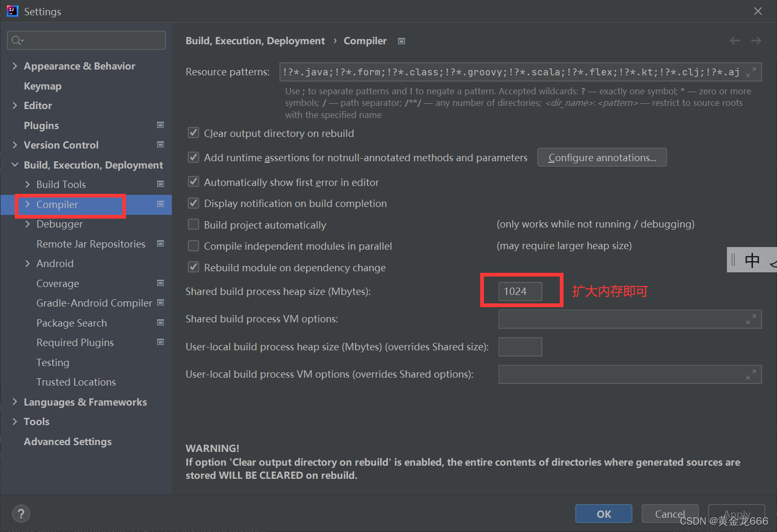Toggle Display notification on build completion

pos(193,203)
